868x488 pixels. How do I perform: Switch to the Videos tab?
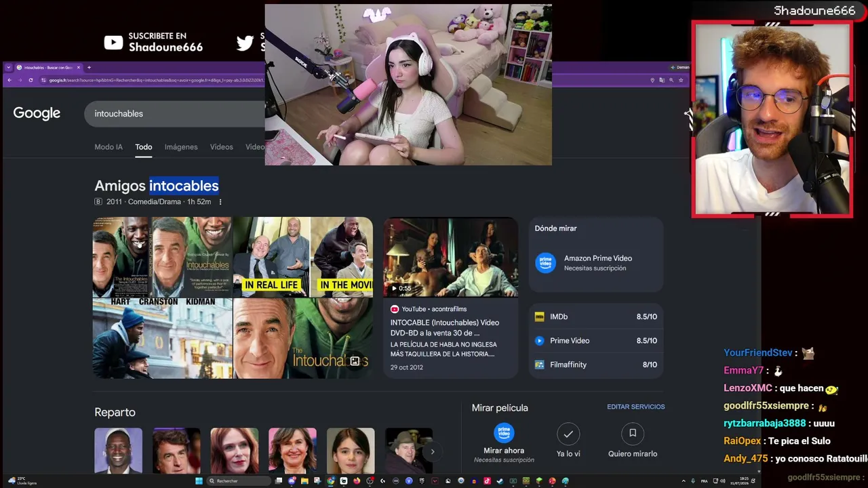221,147
